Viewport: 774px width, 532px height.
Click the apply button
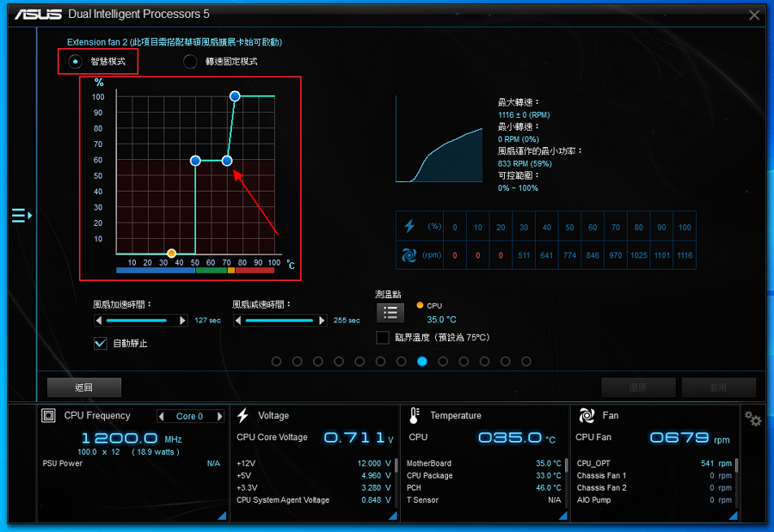tap(719, 388)
